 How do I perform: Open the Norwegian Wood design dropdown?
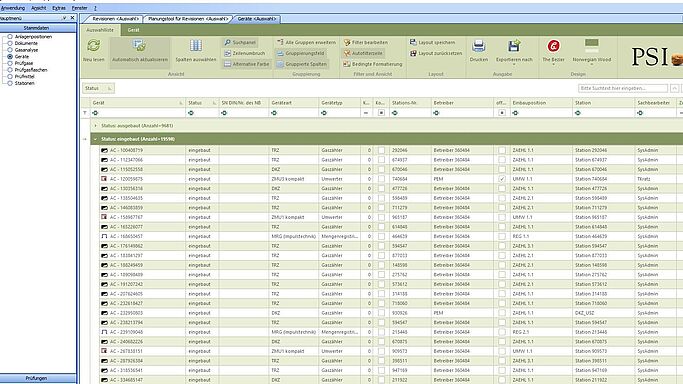[592, 51]
